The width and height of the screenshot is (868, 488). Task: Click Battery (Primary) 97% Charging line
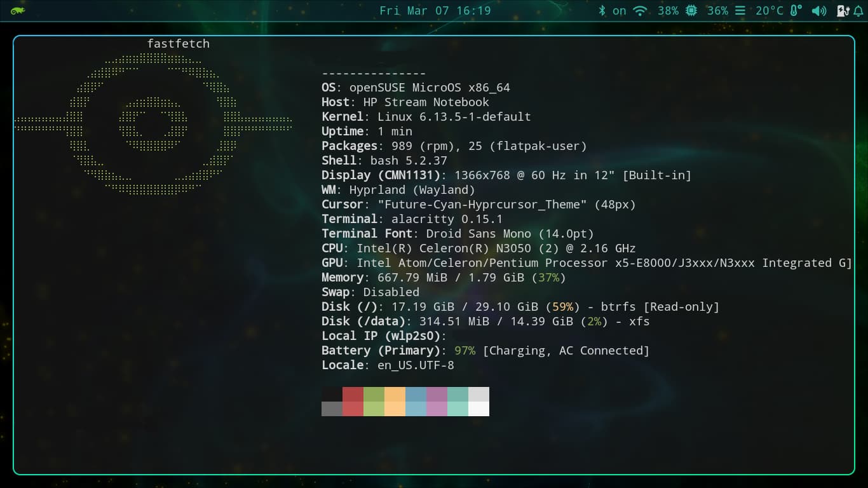point(485,351)
